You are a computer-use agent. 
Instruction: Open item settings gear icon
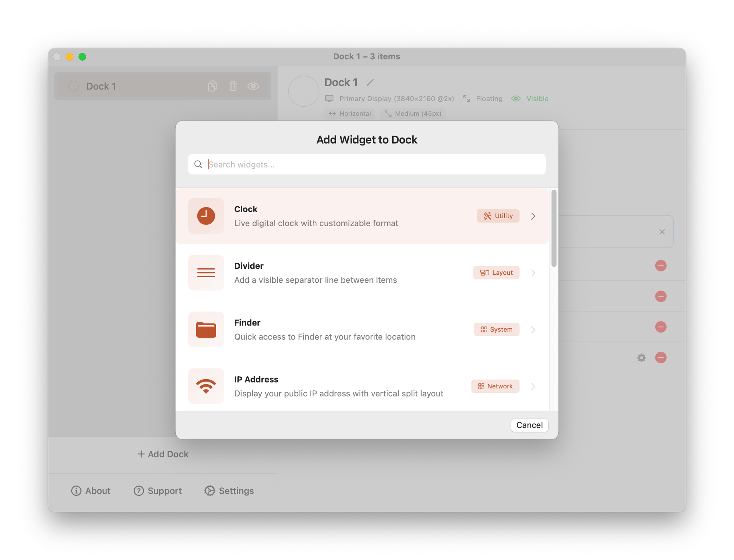pyautogui.click(x=641, y=358)
